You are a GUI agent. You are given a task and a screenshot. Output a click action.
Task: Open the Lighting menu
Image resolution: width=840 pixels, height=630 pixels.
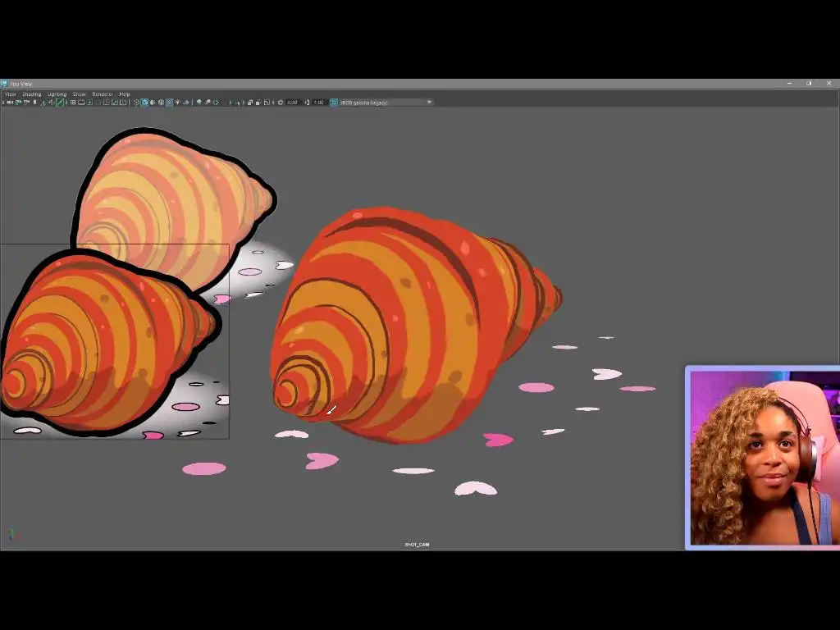point(57,94)
